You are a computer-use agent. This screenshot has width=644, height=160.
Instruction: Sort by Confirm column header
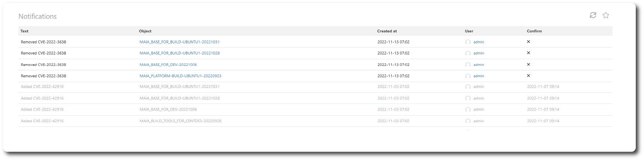pyautogui.click(x=534, y=31)
